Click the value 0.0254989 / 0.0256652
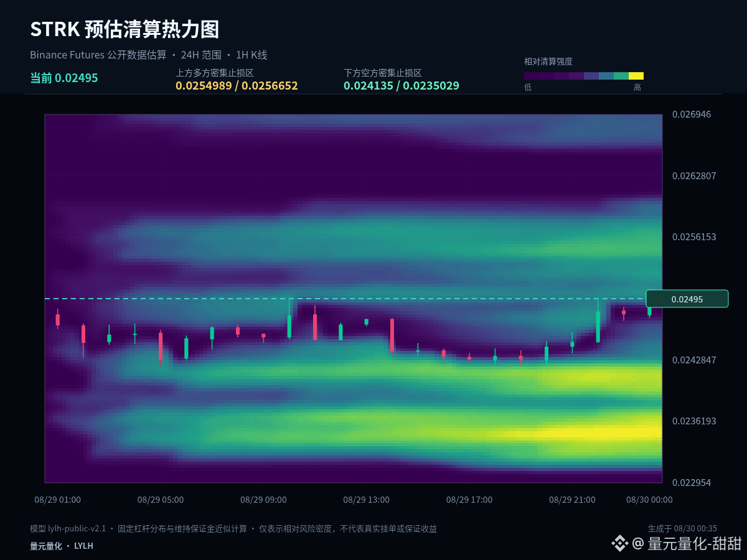 237,86
